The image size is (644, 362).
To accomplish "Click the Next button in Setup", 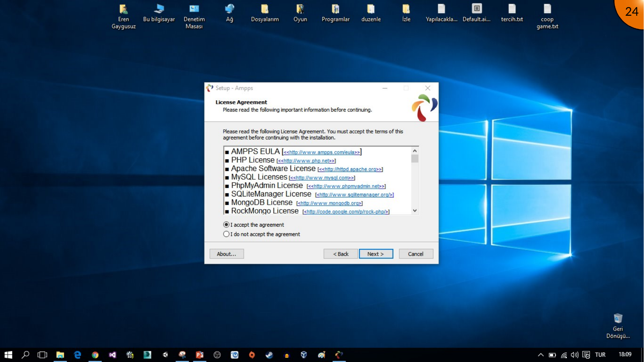I will click(x=376, y=254).
